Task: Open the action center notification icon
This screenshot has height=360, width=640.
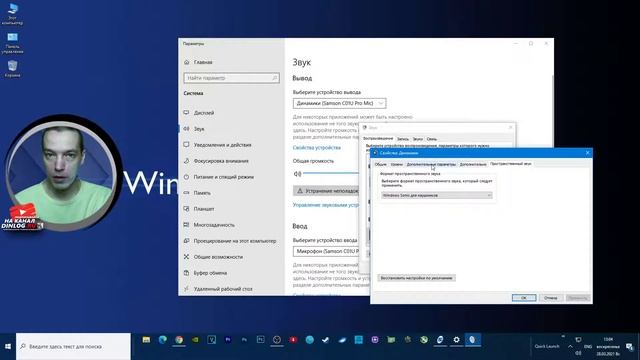Action: pos(629,347)
